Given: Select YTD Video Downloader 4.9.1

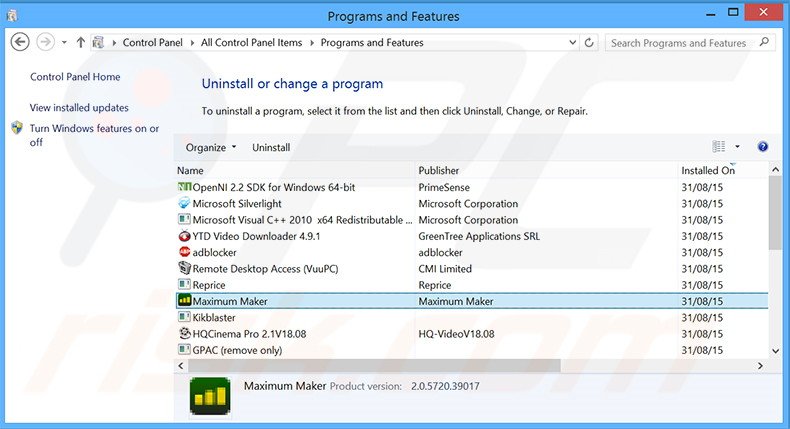Looking at the screenshot, I should (256, 236).
